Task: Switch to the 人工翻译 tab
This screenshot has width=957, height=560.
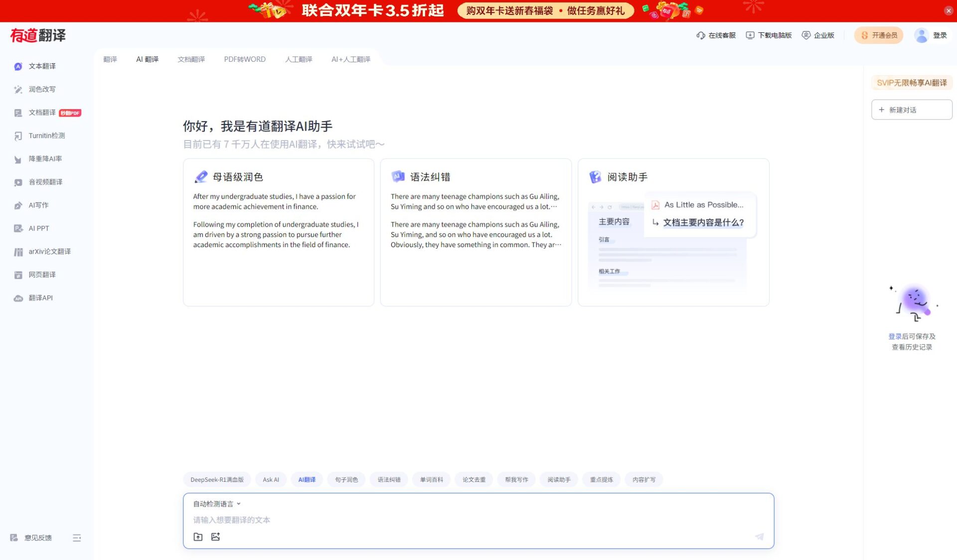Action: [298, 59]
